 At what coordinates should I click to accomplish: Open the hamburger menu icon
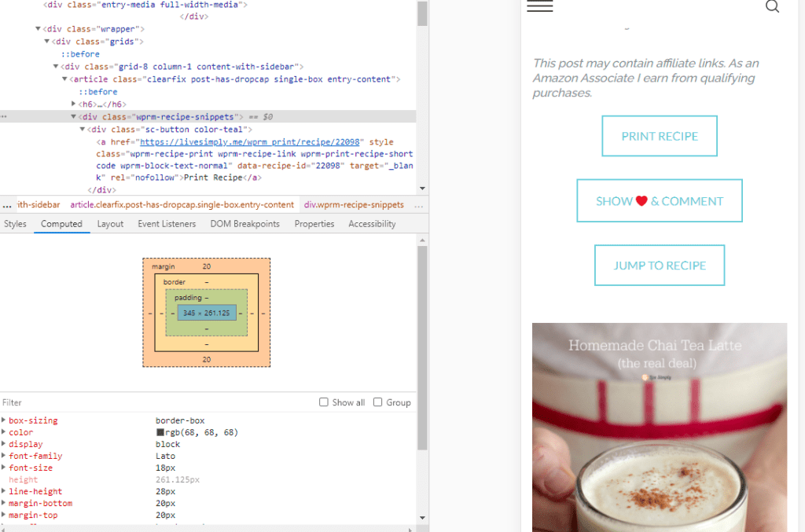(x=539, y=7)
